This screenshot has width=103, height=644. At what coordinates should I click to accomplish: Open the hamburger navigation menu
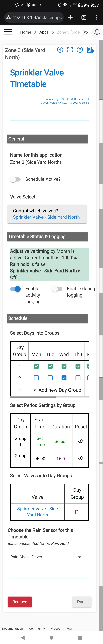point(8,32)
